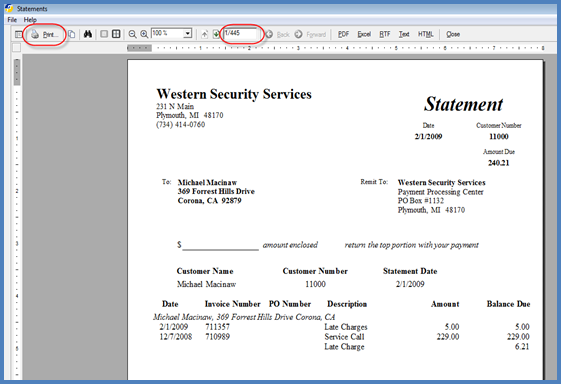This screenshot has width=561, height=384.
Task: Click the vertical ruler top margin marker
Action: click(17, 72)
